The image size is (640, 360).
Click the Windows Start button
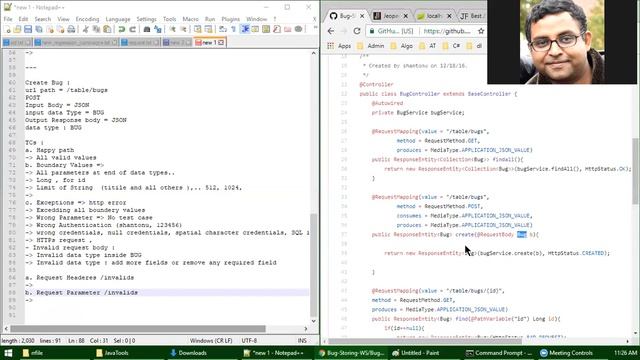pyautogui.click(x=8, y=353)
